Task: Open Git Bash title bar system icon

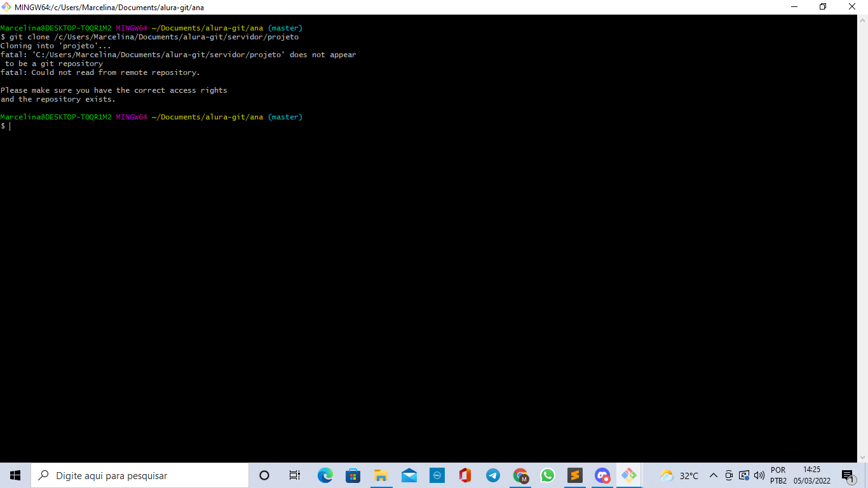Action: [7, 7]
